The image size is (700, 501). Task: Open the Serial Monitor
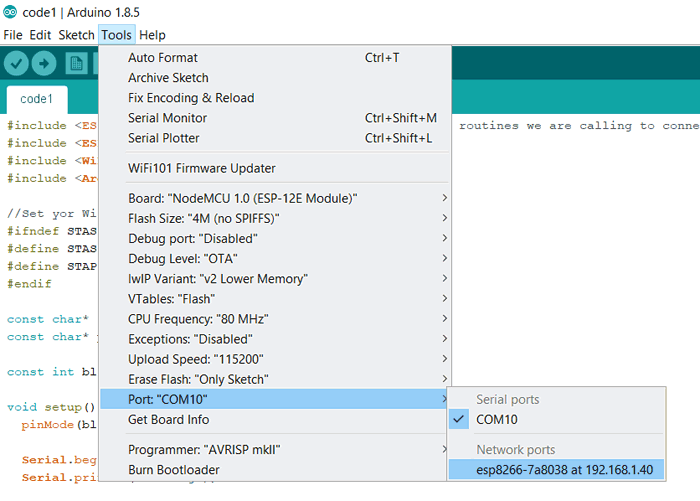pyautogui.click(x=275, y=118)
